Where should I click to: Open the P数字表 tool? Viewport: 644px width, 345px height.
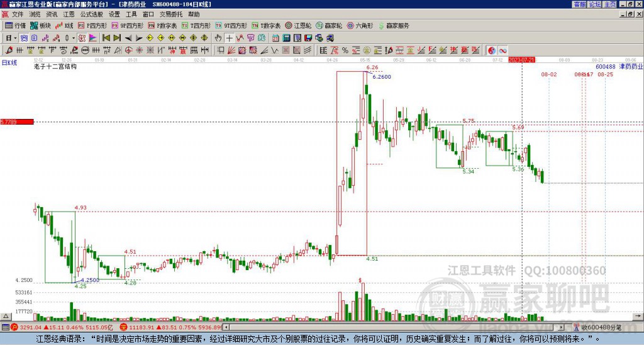[162, 25]
